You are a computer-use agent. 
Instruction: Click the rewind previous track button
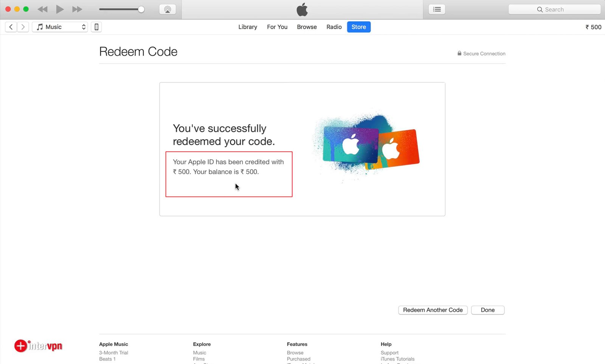pyautogui.click(x=42, y=9)
